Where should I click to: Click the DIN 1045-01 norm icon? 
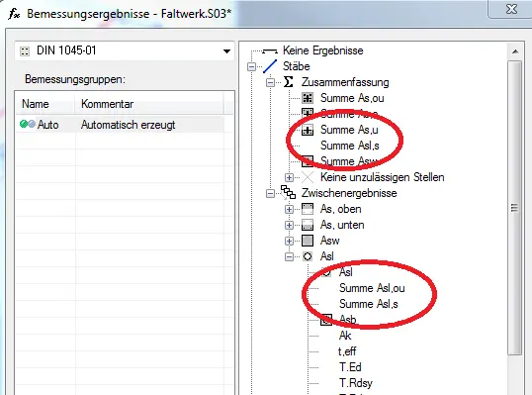point(25,51)
